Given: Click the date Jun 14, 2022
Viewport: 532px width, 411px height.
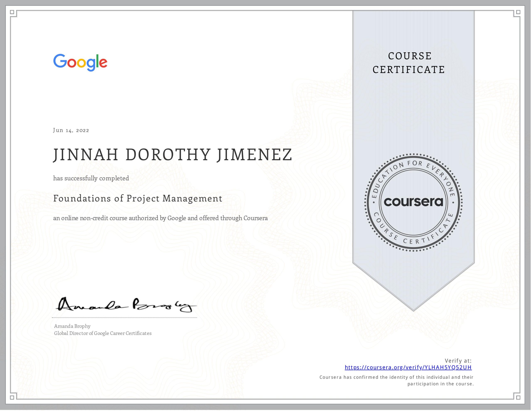Looking at the screenshot, I should click(x=71, y=130).
